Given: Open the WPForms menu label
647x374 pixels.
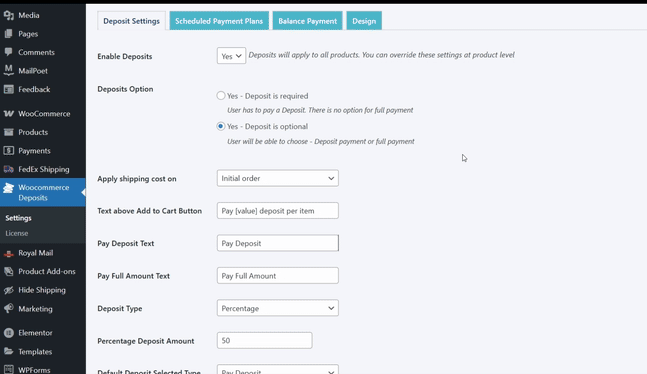Looking at the screenshot, I should 34,370.
